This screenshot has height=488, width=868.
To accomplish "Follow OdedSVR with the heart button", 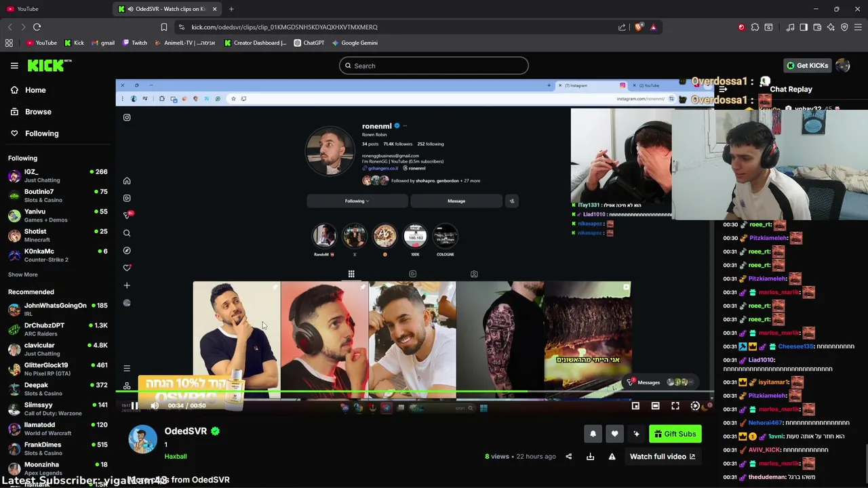I will click(x=614, y=434).
